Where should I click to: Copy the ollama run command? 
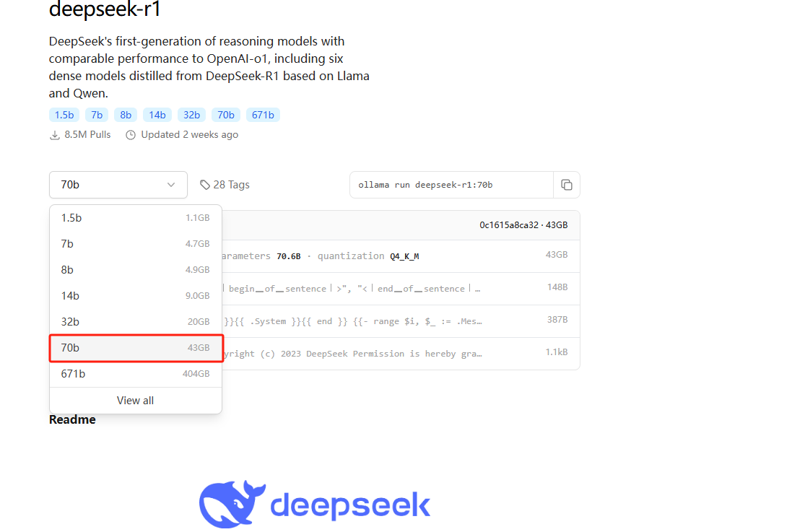click(567, 185)
